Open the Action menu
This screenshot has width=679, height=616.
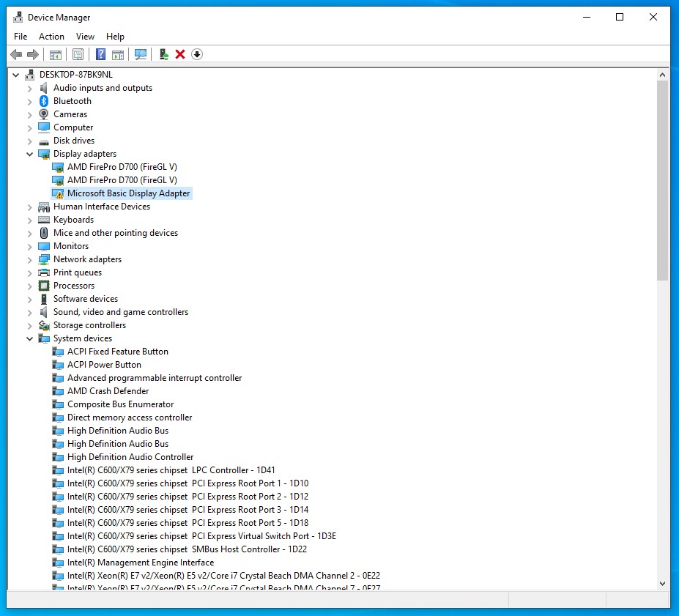tap(51, 37)
